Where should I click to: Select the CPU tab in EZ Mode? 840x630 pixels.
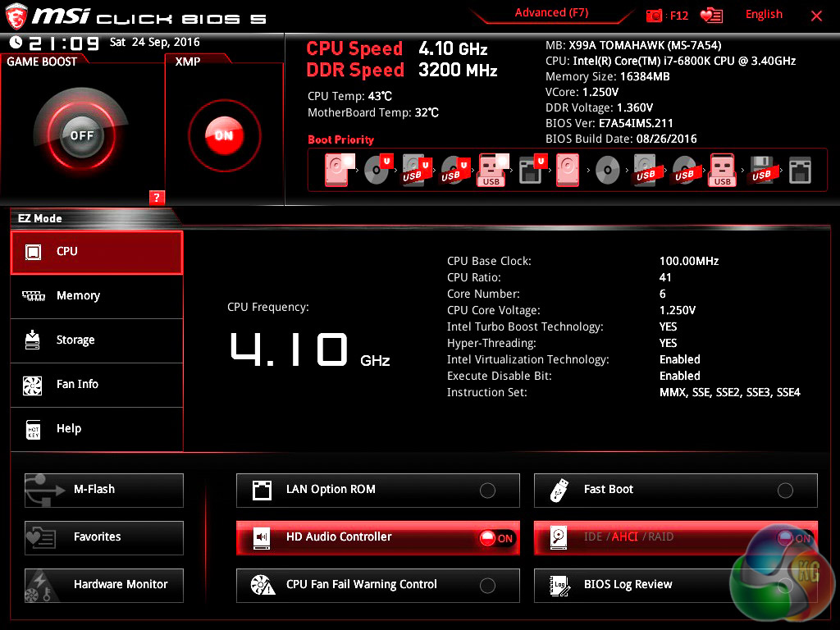[x=97, y=253]
